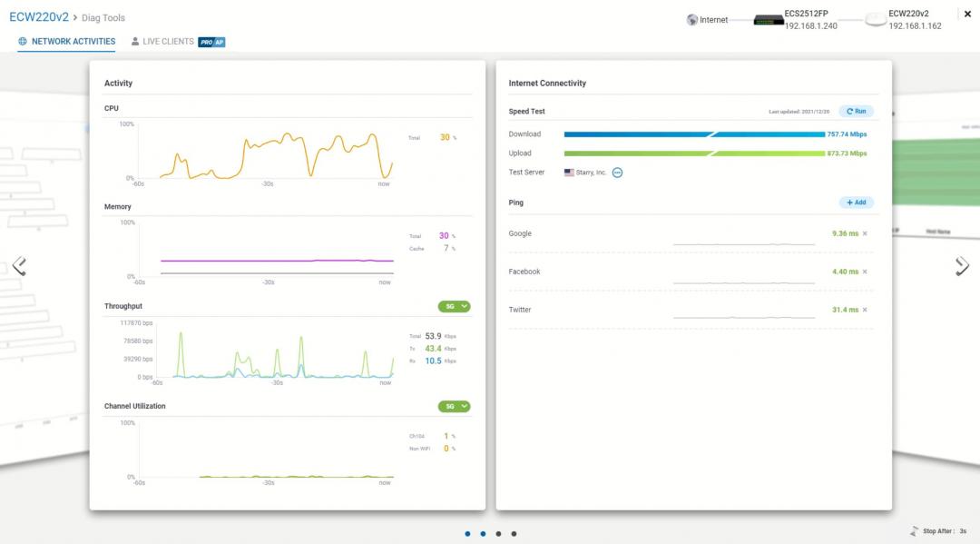Image resolution: width=980 pixels, height=544 pixels.
Task: Run the speed test
Action: 857,112
